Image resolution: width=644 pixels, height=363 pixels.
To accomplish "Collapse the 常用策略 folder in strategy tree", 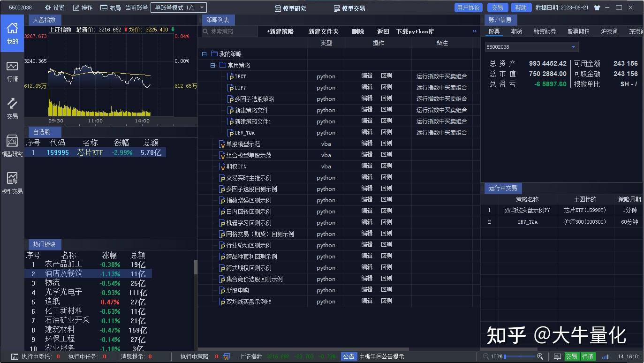I will tap(213, 65).
